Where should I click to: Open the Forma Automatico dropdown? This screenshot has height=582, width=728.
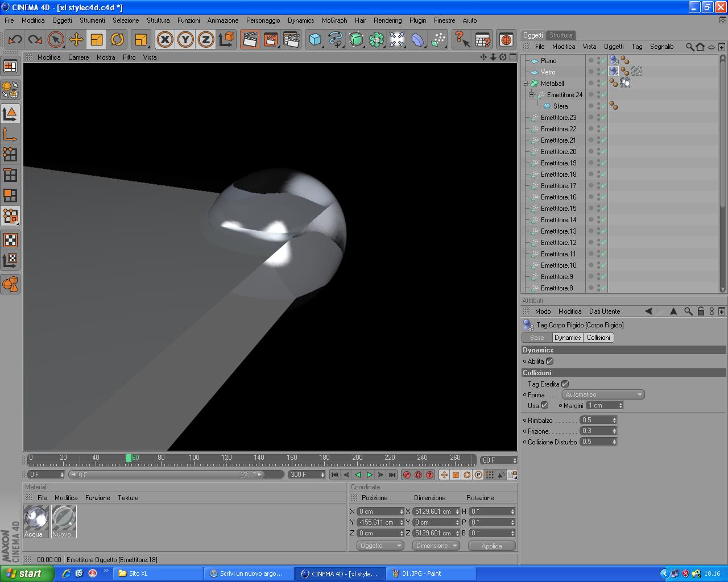point(603,394)
